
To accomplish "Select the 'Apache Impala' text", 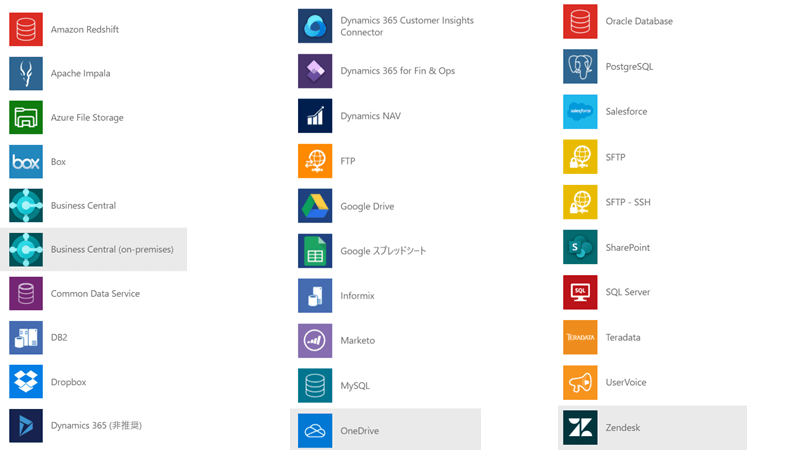I will [81, 73].
